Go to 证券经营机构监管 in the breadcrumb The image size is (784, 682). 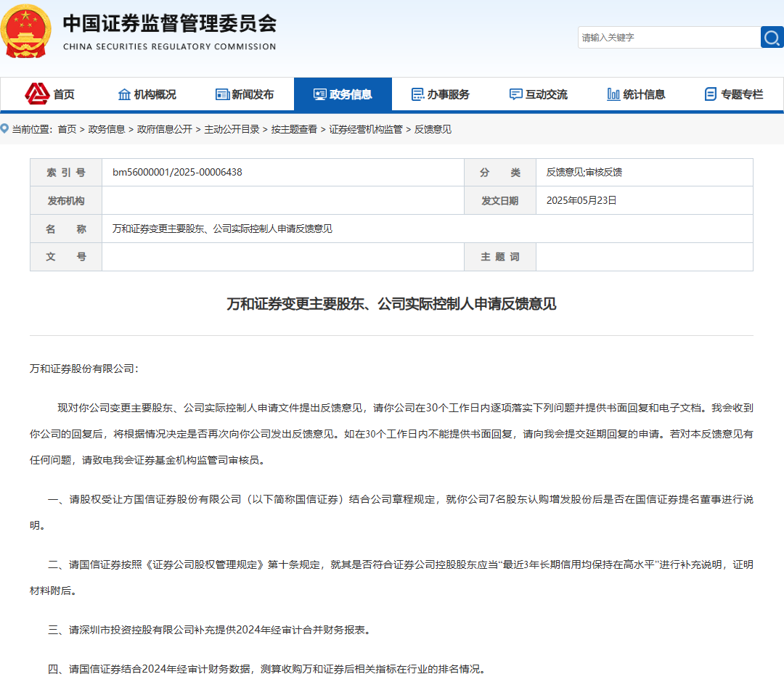coord(365,129)
